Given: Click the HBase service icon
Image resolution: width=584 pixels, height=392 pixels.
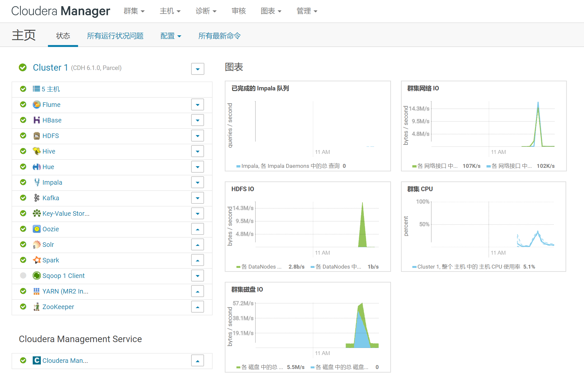Looking at the screenshot, I should click(37, 120).
